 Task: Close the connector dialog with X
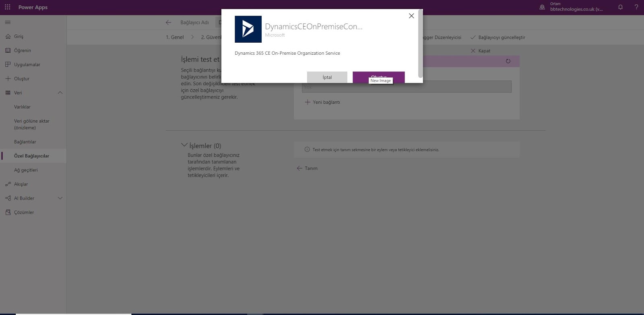tap(411, 16)
